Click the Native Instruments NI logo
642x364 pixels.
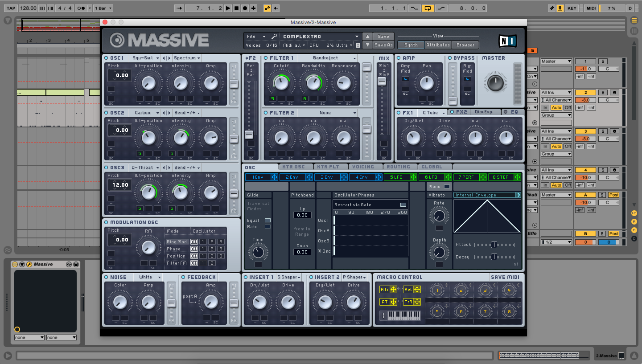pyautogui.click(x=508, y=41)
